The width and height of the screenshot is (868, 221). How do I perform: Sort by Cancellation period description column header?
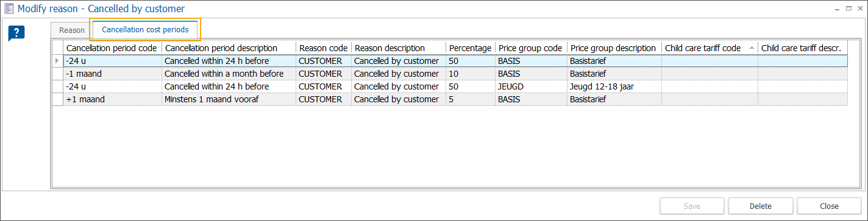point(229,48)
